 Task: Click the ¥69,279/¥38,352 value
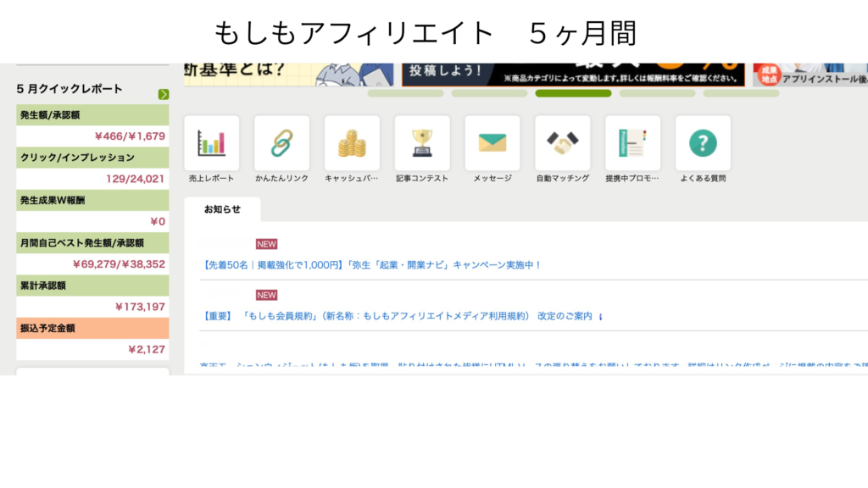pos(119,264)
